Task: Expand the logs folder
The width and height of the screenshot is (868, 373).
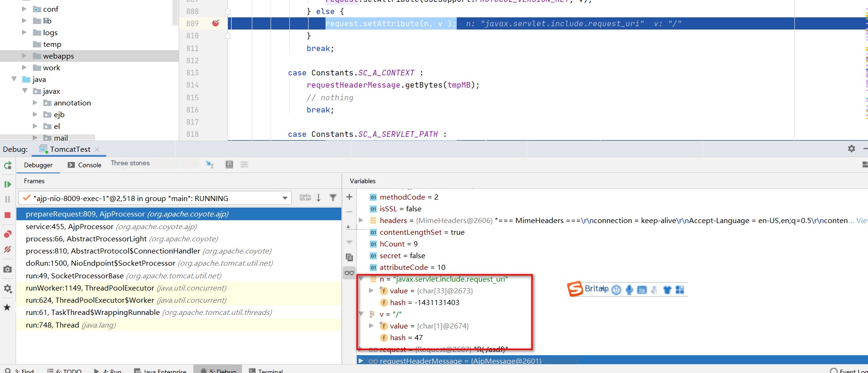Action: pyautogui.click(x=24, y=32)
